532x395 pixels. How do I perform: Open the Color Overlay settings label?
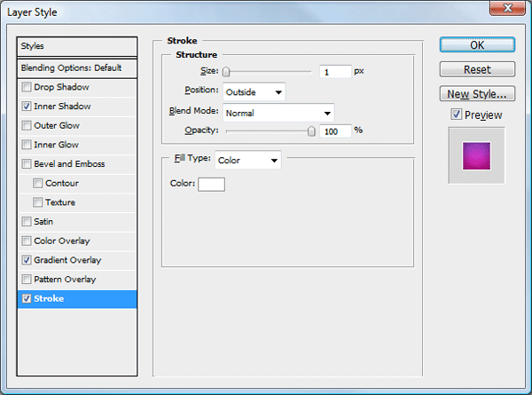coord(62,241)
